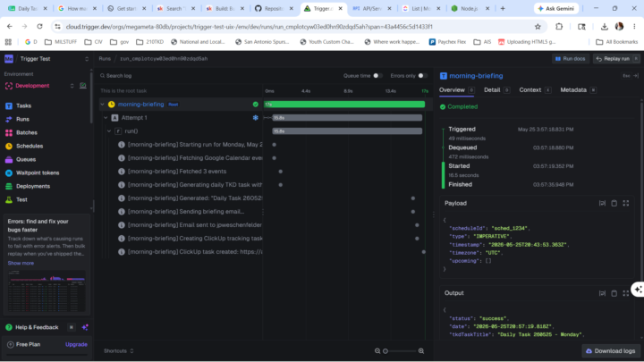Click Runs breadcrumb link

pos(105,59)
